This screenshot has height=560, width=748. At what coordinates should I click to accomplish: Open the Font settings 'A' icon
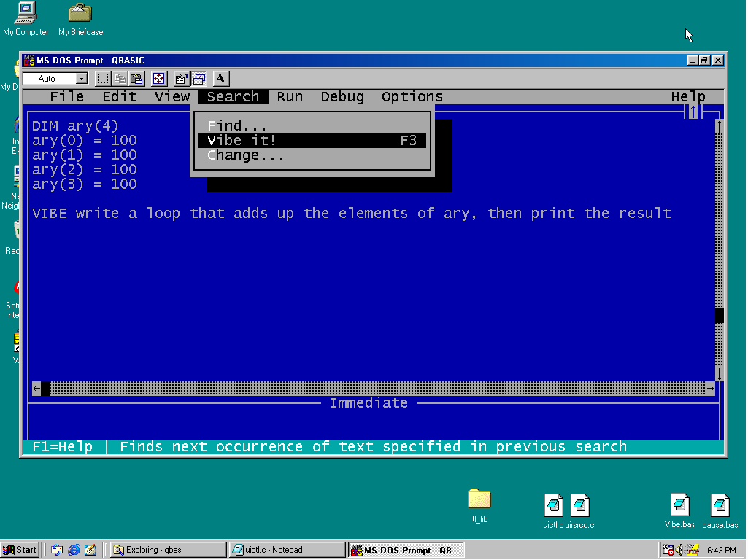point(220,79)
